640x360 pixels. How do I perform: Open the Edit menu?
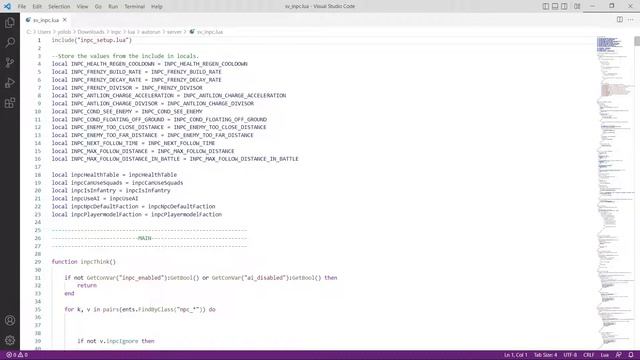pyautogui.click(x=37, y=7)
